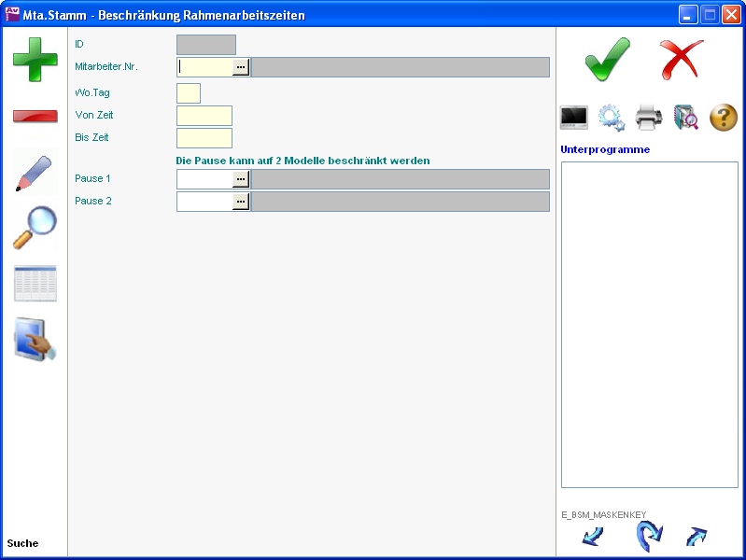Image resolution: width=746 pixels, height=560 pixels.
Task: Click the printer icon
Action: pyautogui.click(x=649, y=118)
